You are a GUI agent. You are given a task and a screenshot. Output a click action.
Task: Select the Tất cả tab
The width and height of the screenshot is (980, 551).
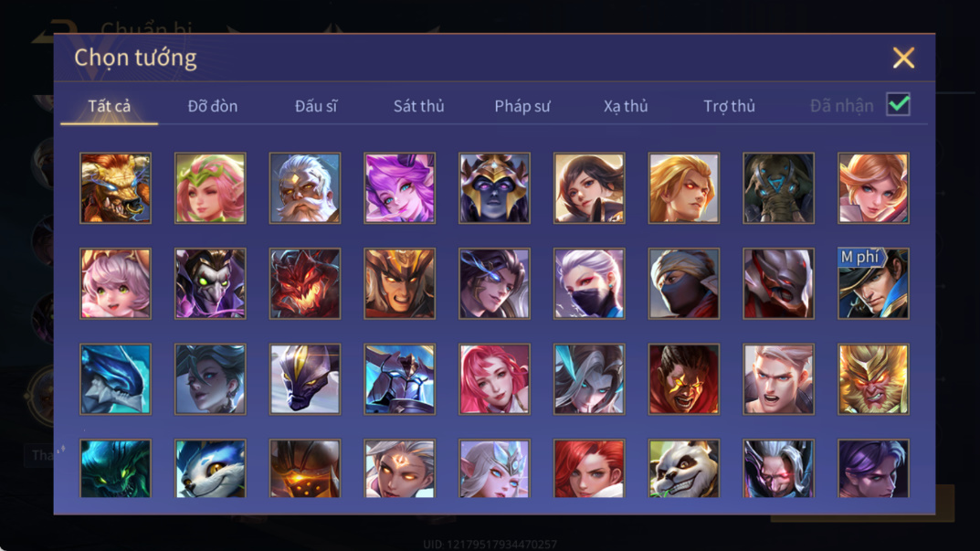click(x=110, y=106)
